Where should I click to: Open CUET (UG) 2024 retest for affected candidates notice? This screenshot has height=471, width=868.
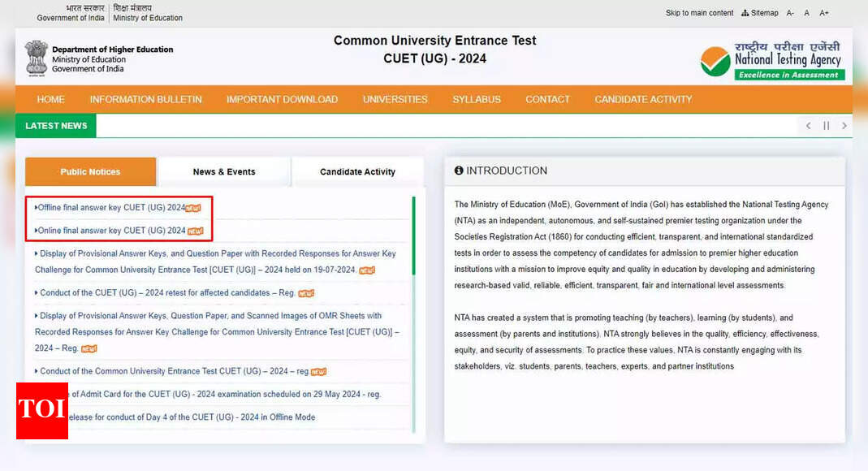coord(166,293)
